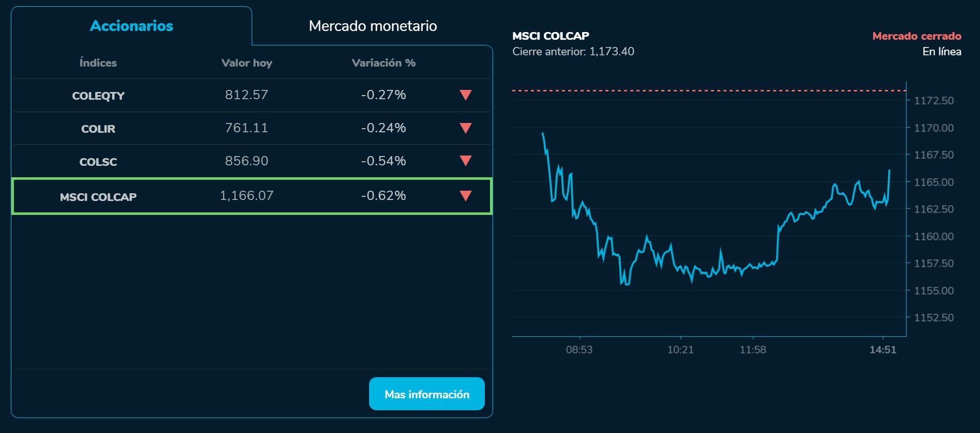The width and height of the screenshot is (980, 433).
Task: Click the red down arrow for COLEQTY
Action: click(x=466, y=95)
